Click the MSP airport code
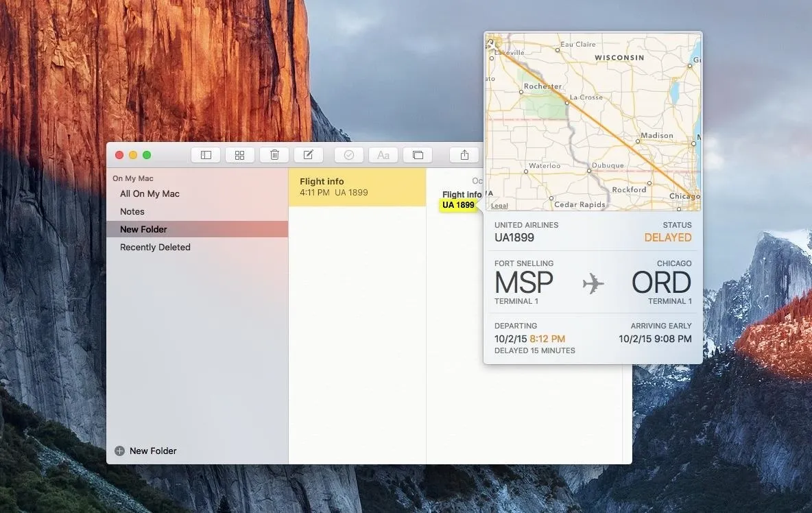Screen dimensions: 812x513 (523, 283)
